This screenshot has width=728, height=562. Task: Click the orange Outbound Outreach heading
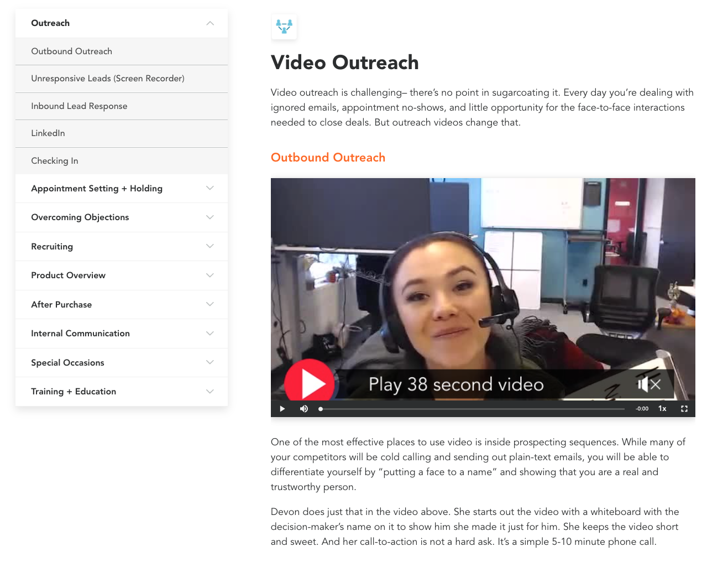[x=328, y=158]
